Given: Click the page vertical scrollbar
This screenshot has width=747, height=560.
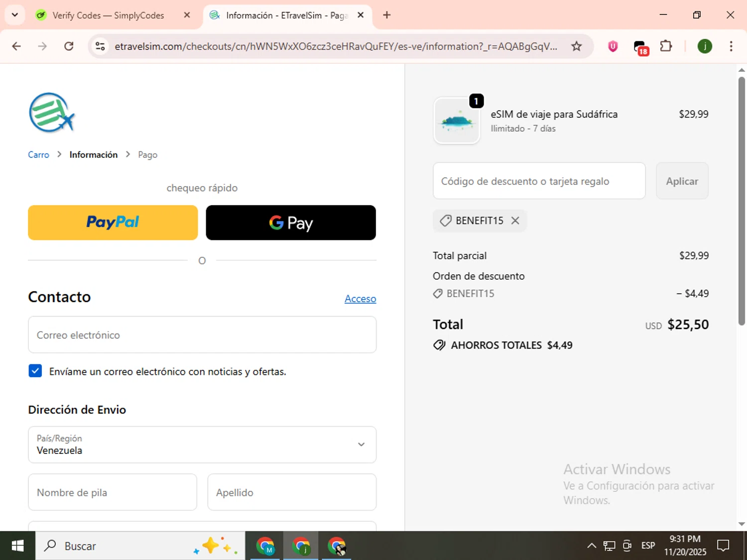Looking at the screenshot, I should tap(742, 201).
